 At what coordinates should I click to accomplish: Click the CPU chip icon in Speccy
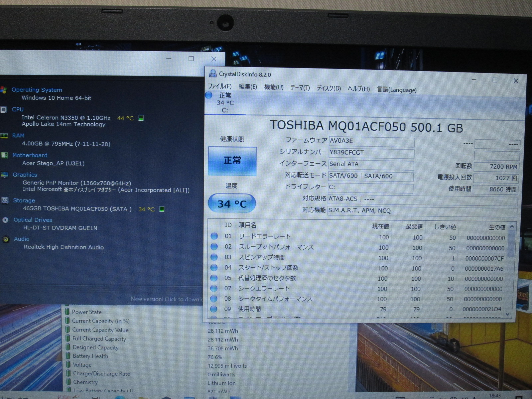click(4, 110)
